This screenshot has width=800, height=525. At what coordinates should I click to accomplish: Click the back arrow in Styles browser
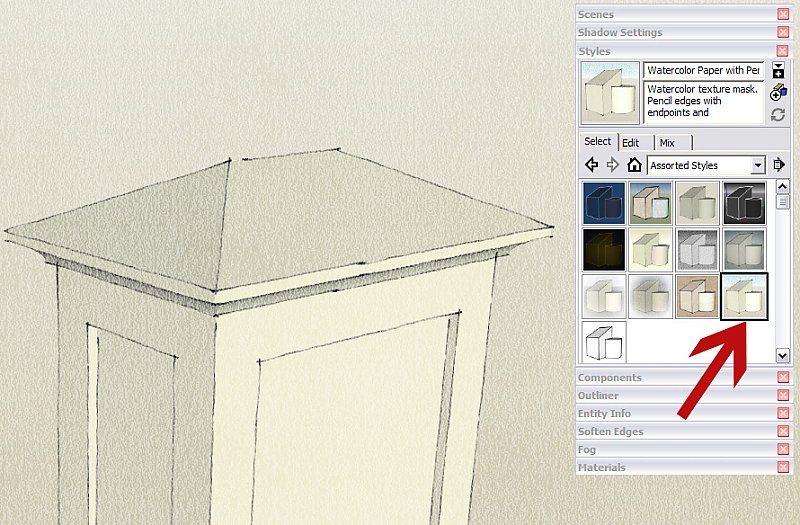591,165
